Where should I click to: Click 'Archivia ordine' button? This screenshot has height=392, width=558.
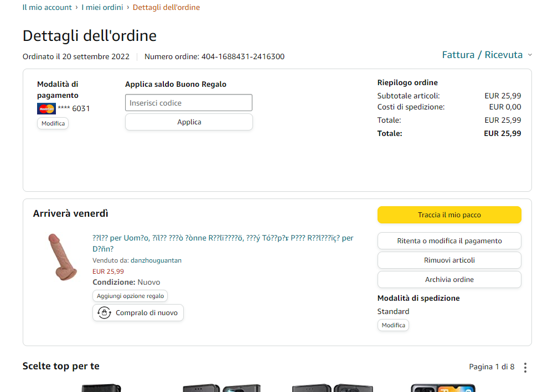[449, 279]
